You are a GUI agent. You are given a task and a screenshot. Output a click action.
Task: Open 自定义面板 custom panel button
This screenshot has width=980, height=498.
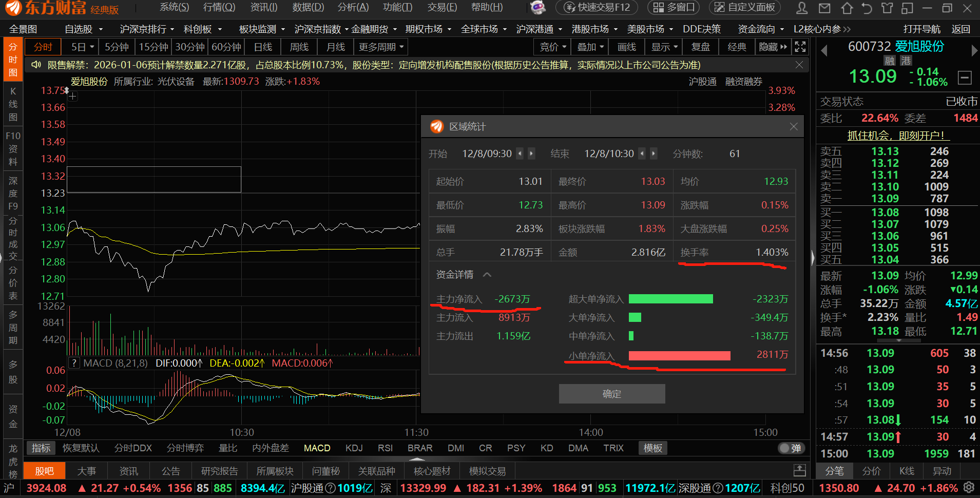pyautogui.click(x=745, y=7)
